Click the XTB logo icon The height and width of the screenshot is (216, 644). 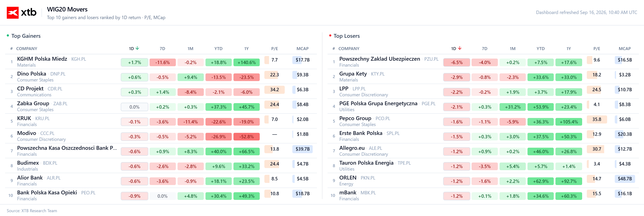coord(12,13)
